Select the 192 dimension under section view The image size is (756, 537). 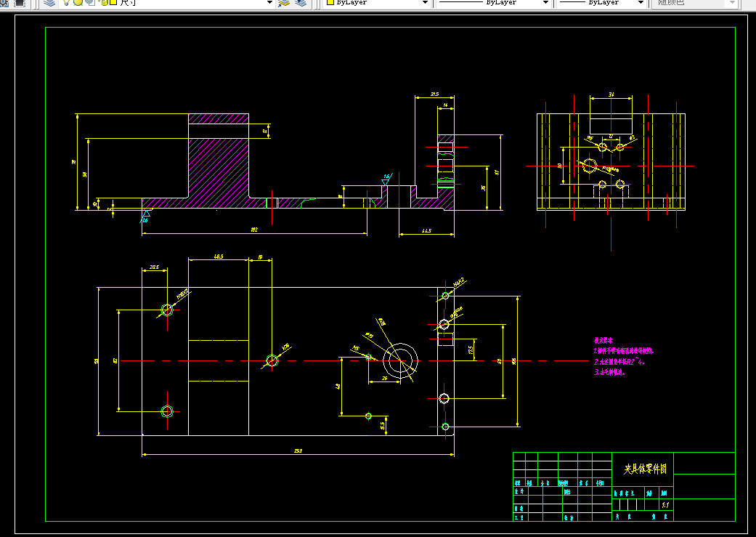[254, 230]
